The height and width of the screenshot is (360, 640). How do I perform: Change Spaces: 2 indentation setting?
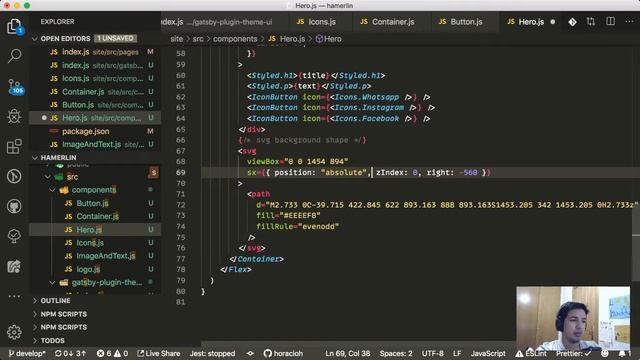point(396,353)
